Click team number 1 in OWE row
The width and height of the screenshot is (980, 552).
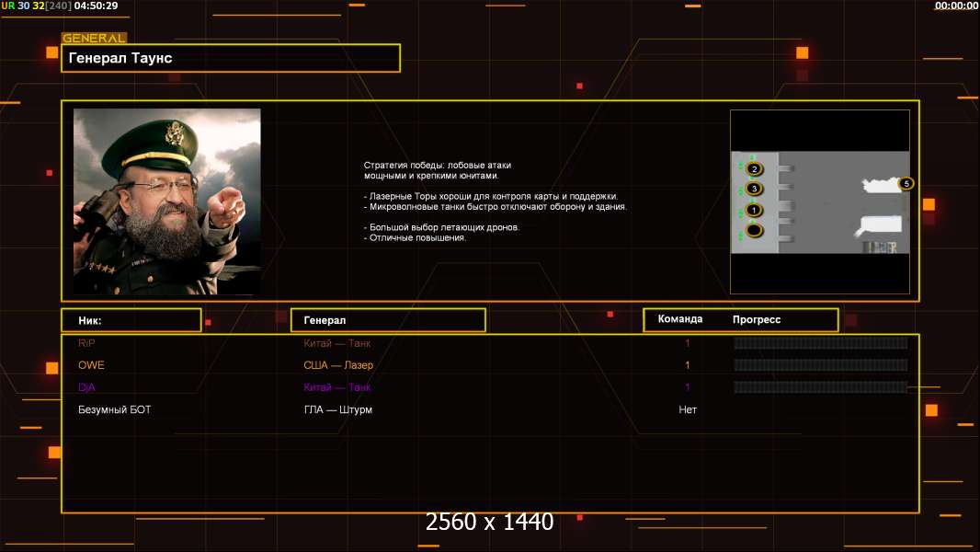click(687, 365)
